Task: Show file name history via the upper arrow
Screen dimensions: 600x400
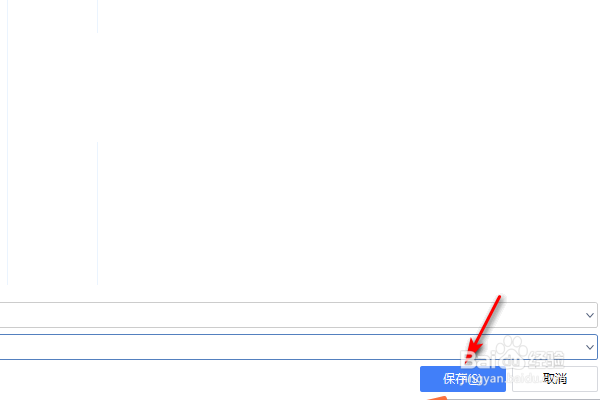Action: [x=589, y=315]
